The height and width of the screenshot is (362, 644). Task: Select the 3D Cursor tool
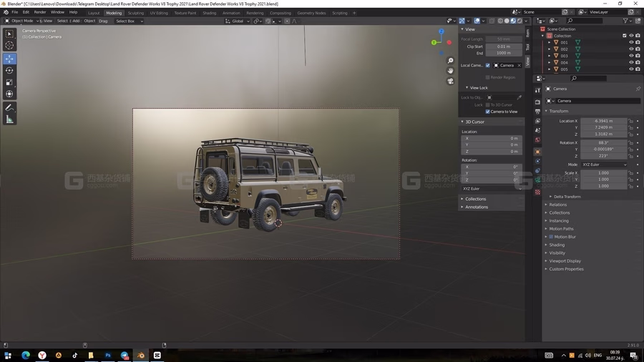(9, 46)
